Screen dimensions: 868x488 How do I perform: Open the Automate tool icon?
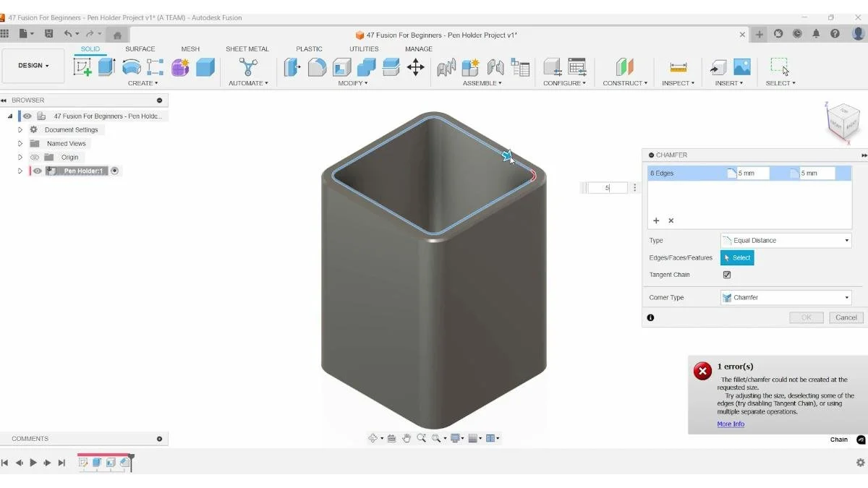pos(249,68)
